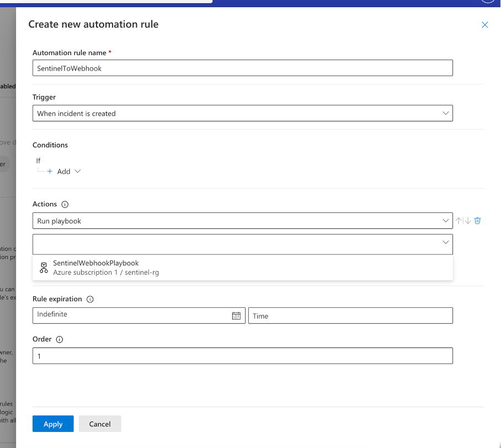The width and height of the screenshot is (501, 448).
Task: Expand the chevron next to Add
Action: click(x=77, y=172)
